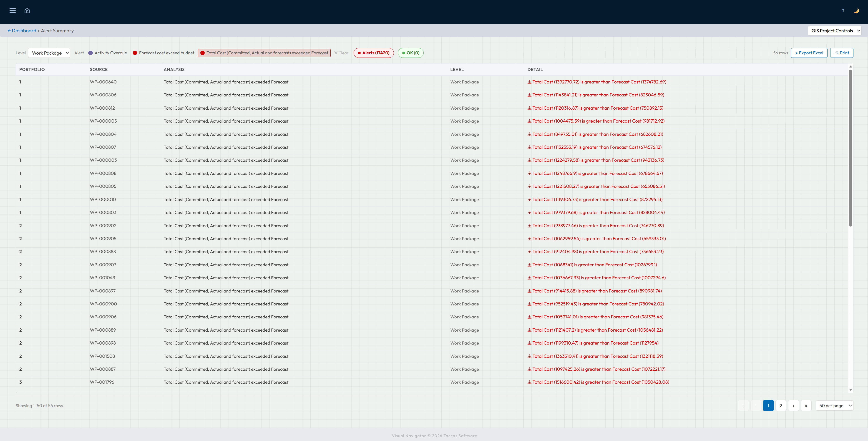Open detail Total Cost (914415.88) alert
The image size is (868, 441).
[594, 291]
